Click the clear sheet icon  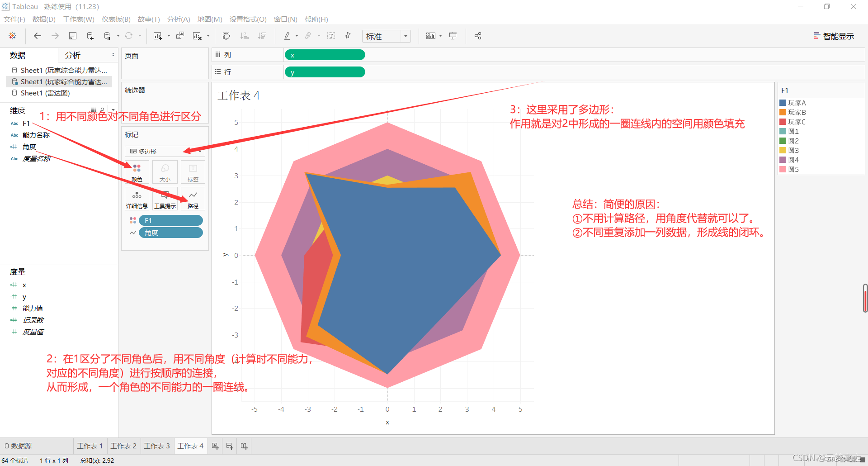[x=197, y=36]
